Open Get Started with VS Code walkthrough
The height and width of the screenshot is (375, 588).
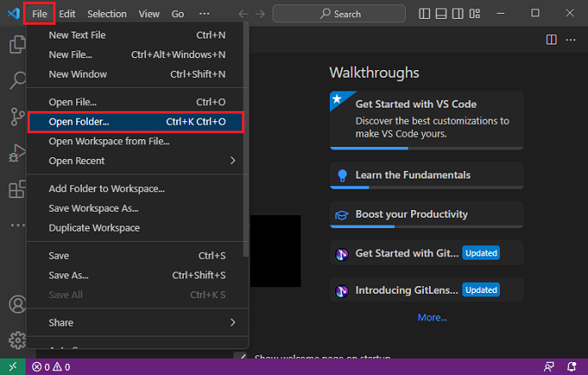tap(426, 120)
